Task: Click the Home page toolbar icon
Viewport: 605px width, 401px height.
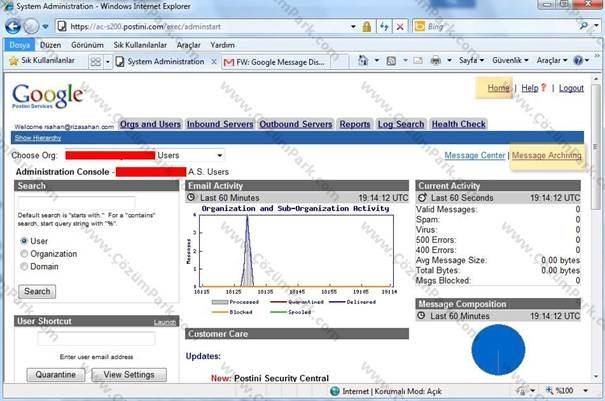Action: (x=363, y=61)
